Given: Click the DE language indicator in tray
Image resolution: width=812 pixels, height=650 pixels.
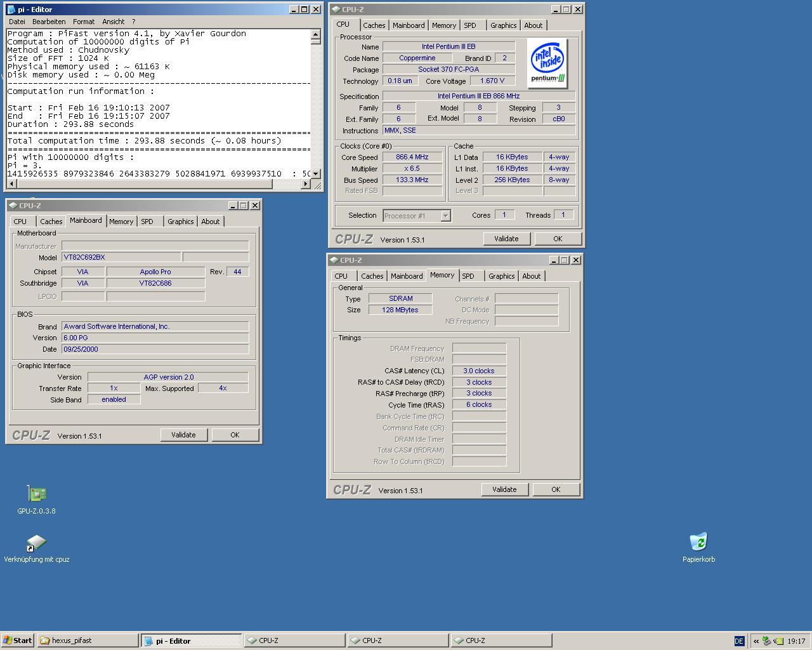Looking at the screenshot, I should pos(738,641).
